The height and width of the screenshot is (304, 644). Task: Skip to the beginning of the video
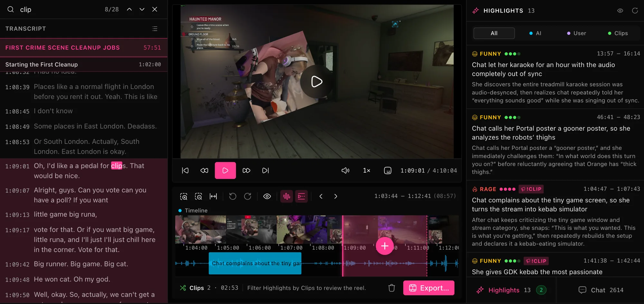[x=185, y=170]
